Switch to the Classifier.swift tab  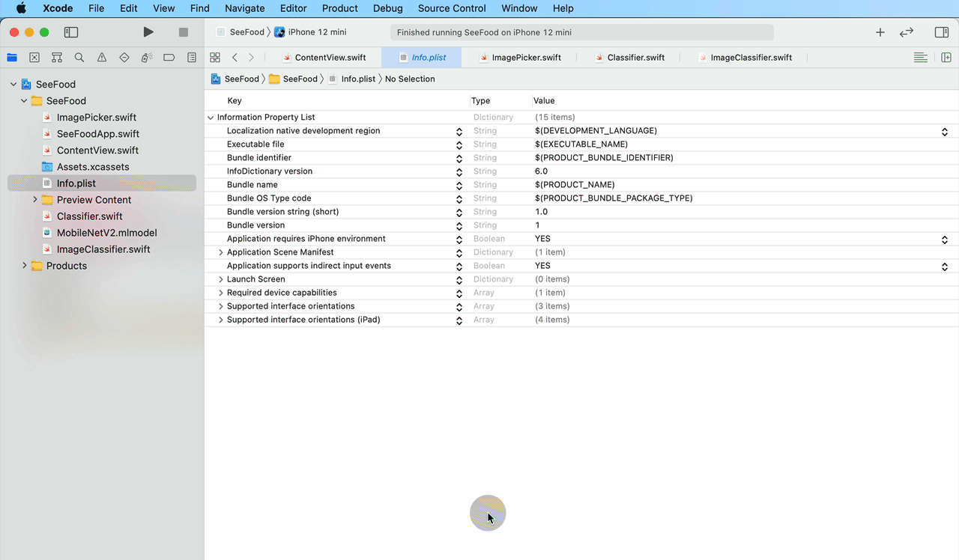(635, 58)
